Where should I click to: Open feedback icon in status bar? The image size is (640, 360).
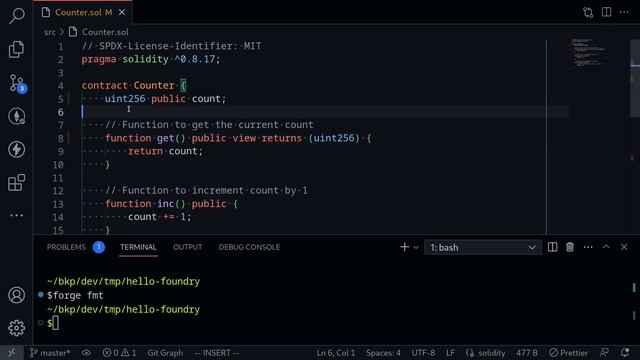(x=604, y=353)
